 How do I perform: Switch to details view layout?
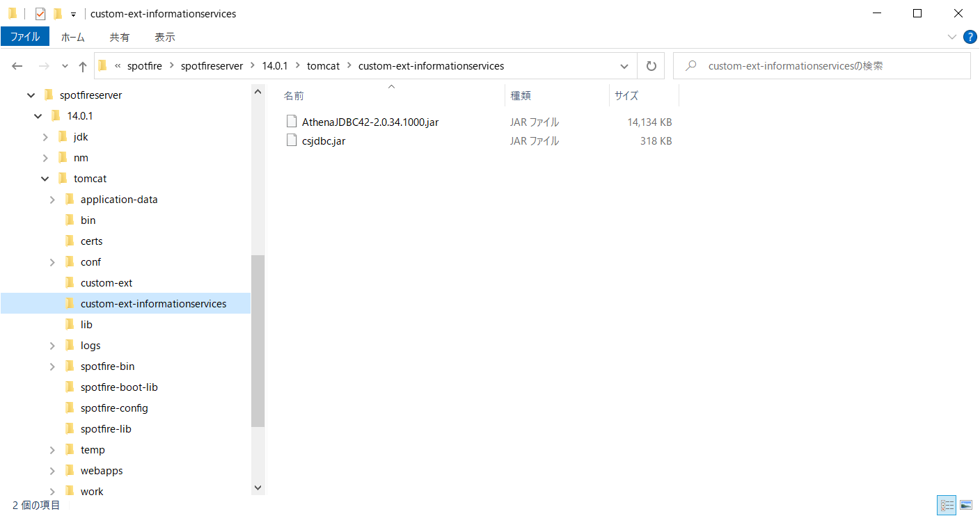coord(947,505)
